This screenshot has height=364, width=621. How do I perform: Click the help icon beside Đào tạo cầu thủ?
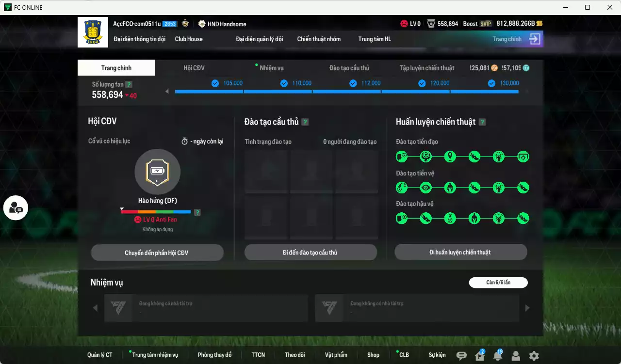(x=305, y=122)
